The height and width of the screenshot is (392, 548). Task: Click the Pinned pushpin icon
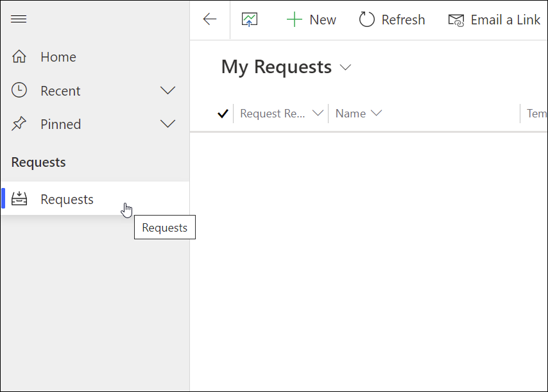tap(19, 124)
